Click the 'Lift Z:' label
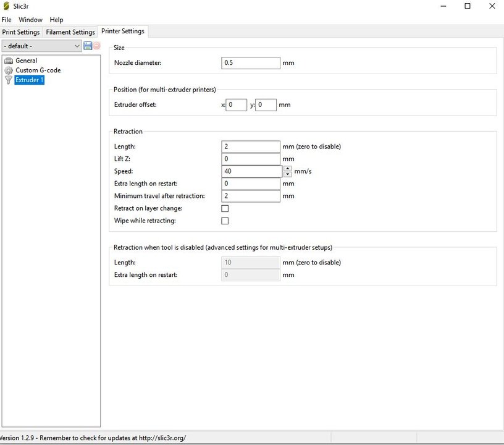The width and height of the screenshot is (504, 445). 122,159
